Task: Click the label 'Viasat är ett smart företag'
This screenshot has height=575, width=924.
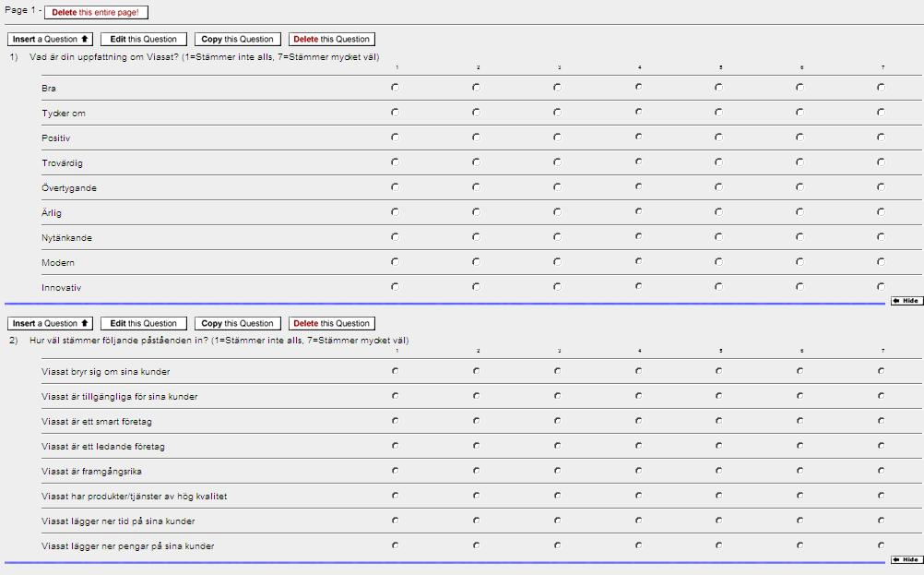Action: pyautogui.click(x=97, y=422)
